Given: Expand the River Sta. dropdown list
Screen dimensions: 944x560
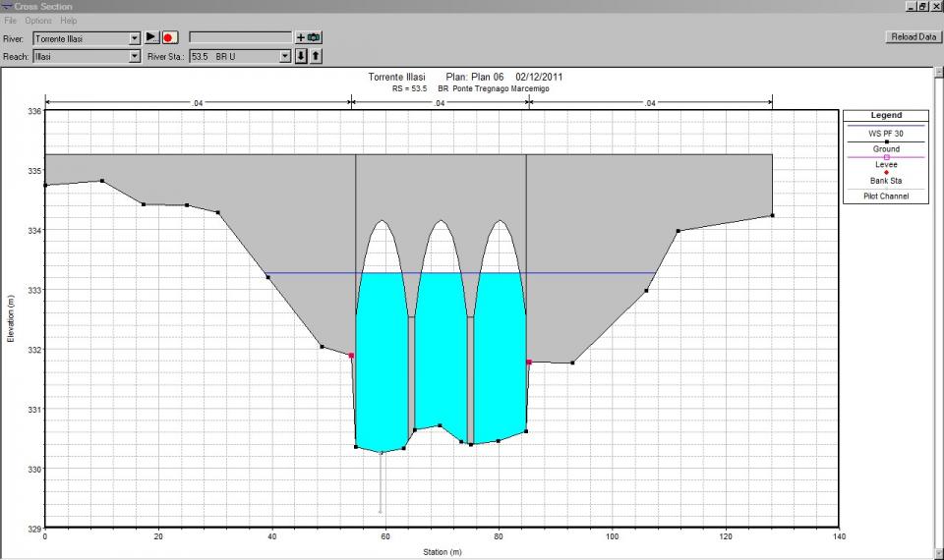Looking at the screenshot, I should (285, 57).
